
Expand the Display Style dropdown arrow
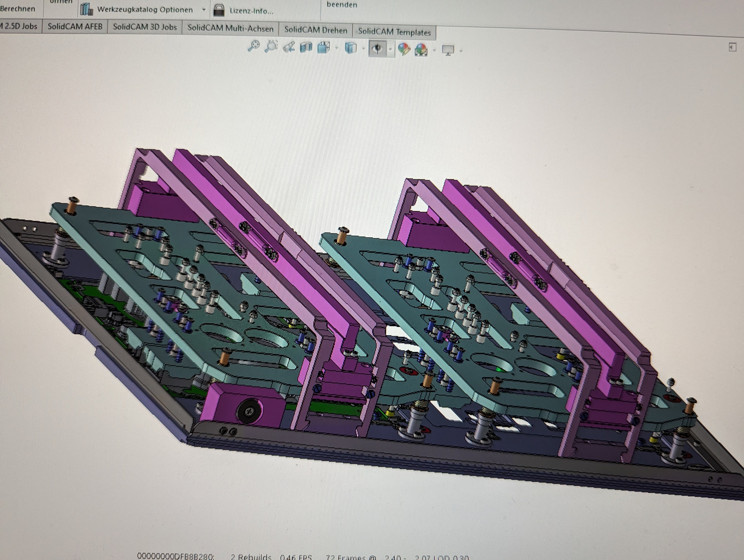pyautogui.click(x=363, y=49)
